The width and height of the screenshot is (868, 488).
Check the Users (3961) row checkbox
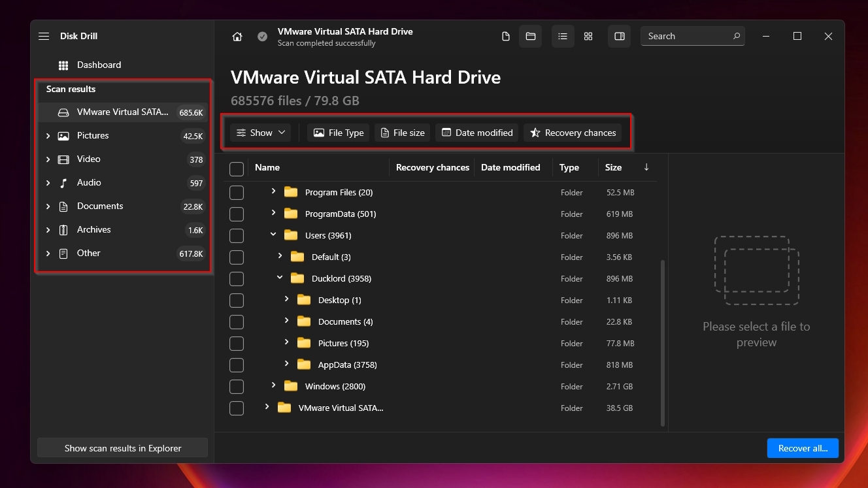(237, 236)
